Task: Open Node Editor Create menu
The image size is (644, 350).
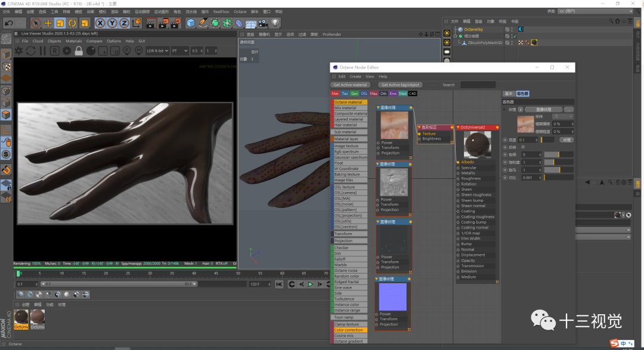Action: point(355,76)
